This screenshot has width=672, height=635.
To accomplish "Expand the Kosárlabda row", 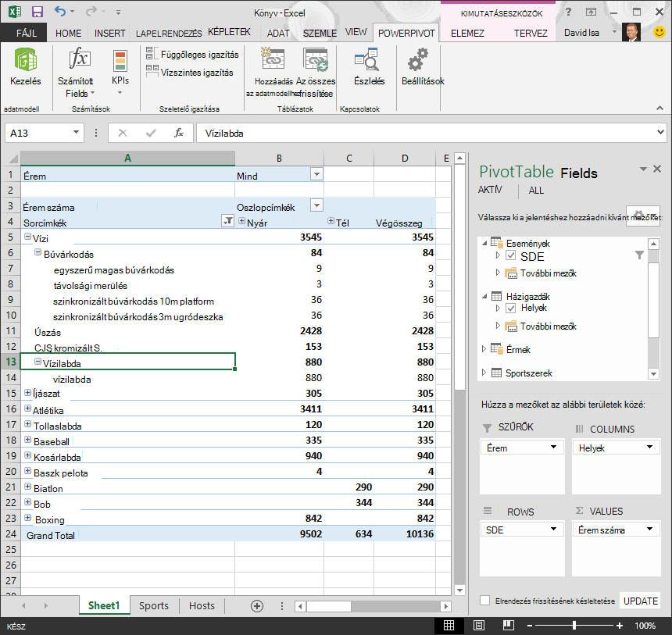I will tap(28, 455).
